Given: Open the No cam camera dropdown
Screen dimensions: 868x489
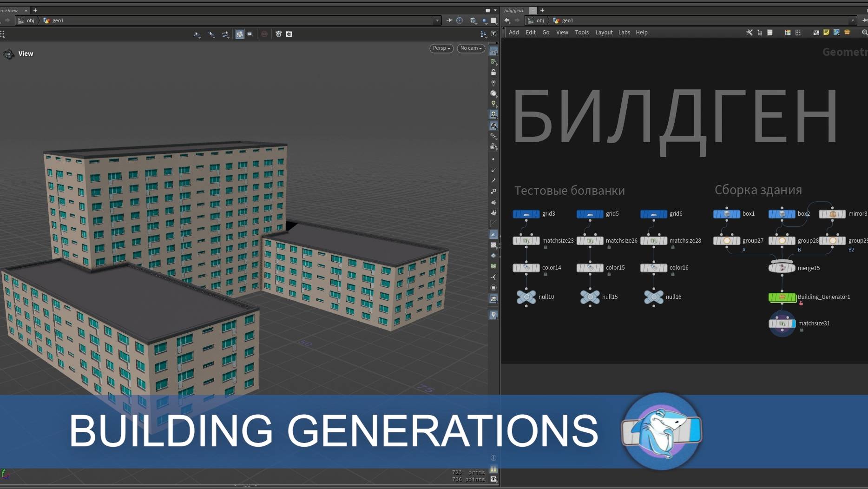Looking at the screenshot, I should [470, 48].
